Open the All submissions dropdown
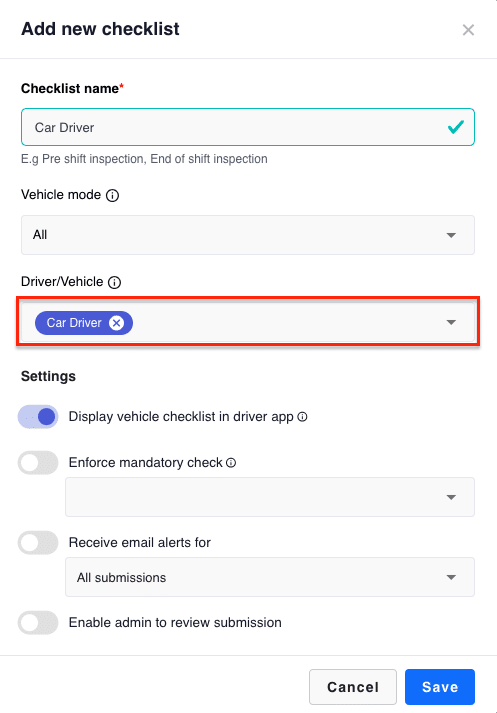The height and width of the screenshot is (713, 497). point(270,577)
